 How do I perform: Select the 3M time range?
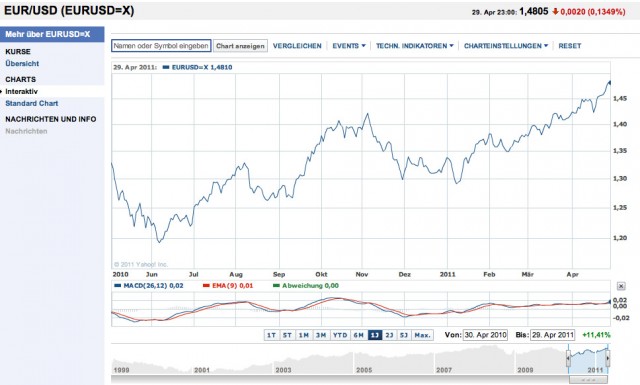pos(321,335)
